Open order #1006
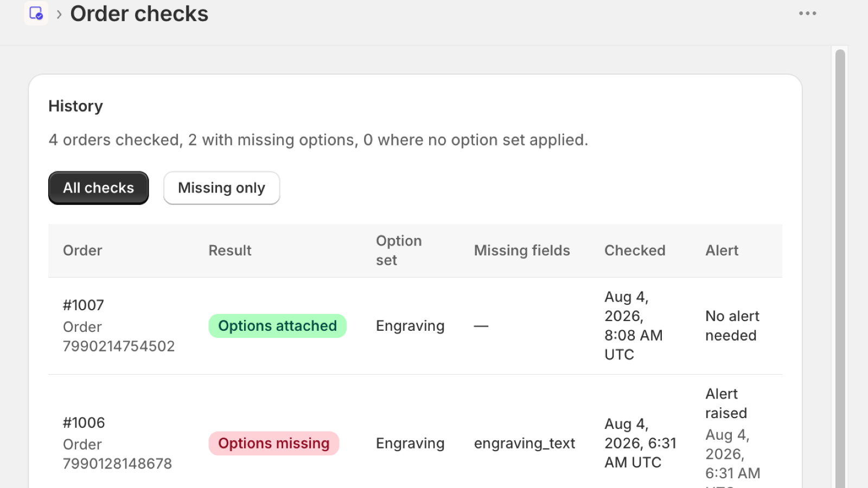 coord(84,423)
